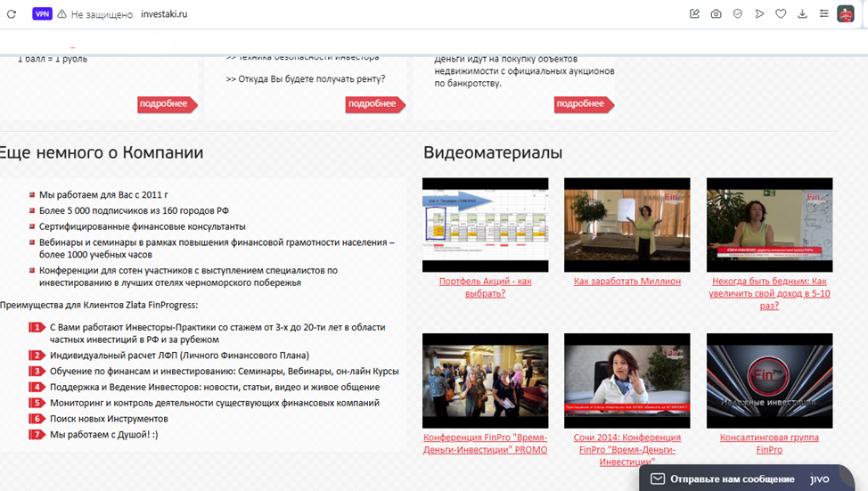Open the profile avatar in toolbar

coord(846,14)
